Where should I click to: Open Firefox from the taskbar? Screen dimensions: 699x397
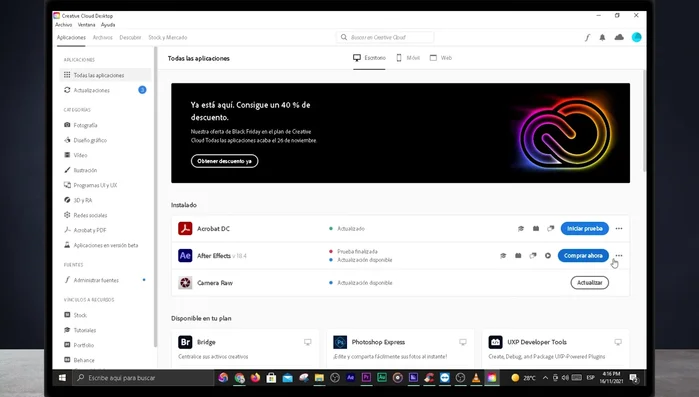tap(255, 378)
